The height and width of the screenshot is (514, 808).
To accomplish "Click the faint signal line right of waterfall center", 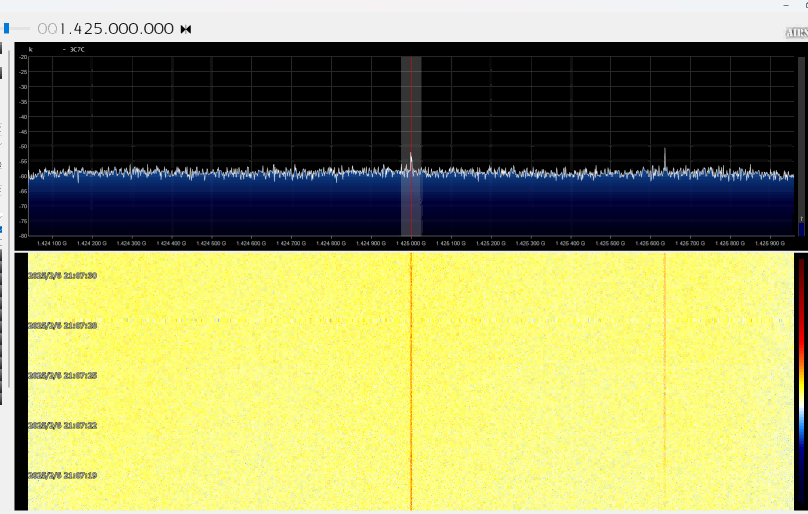I will (665, 400).
